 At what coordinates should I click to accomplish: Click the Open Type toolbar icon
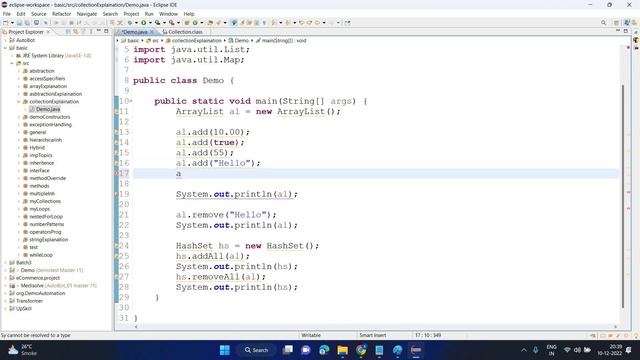coord(210,23)
